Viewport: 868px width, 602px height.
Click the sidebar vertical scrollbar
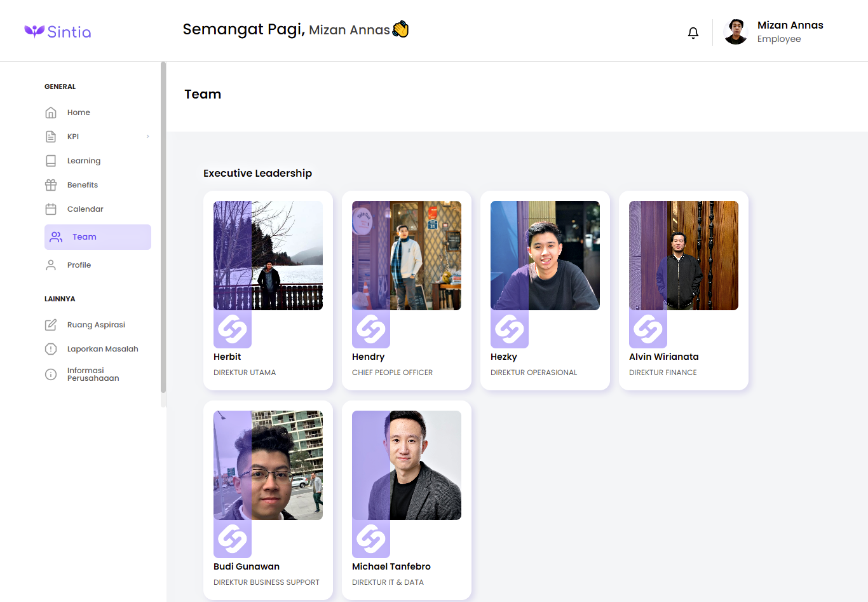[163, 229]
